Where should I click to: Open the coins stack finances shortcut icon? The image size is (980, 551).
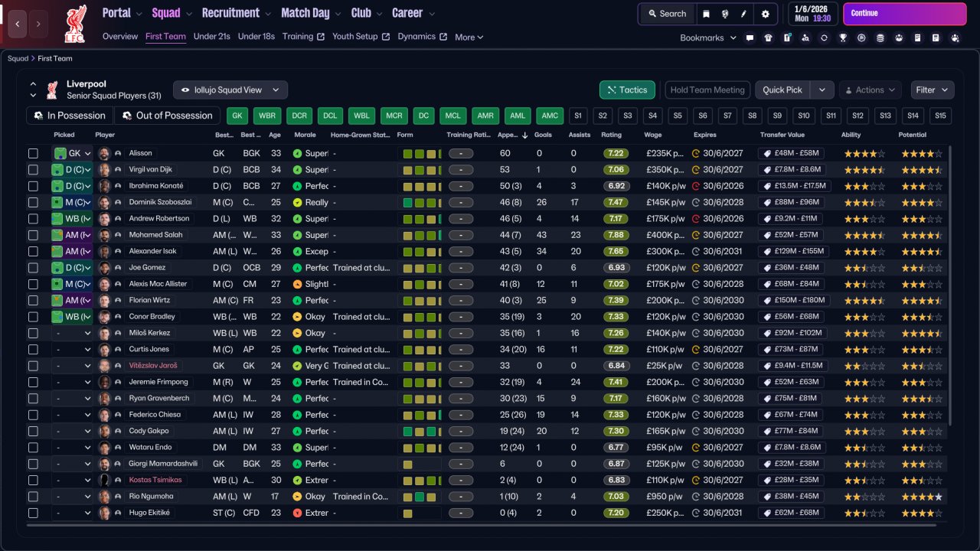coord(880,37)
